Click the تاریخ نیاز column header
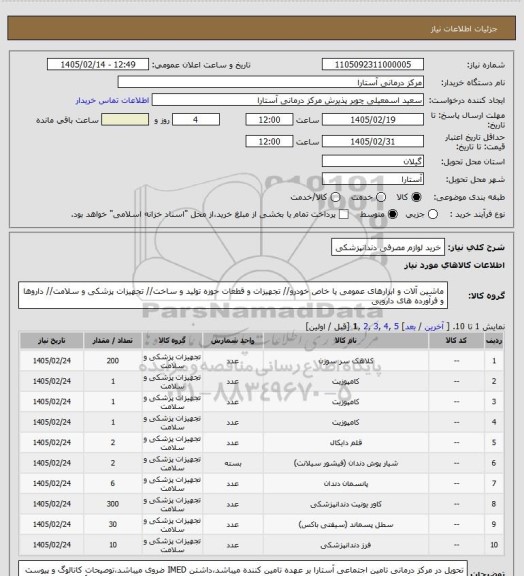This screenshot has width=524, height=576. coord(51,341)
